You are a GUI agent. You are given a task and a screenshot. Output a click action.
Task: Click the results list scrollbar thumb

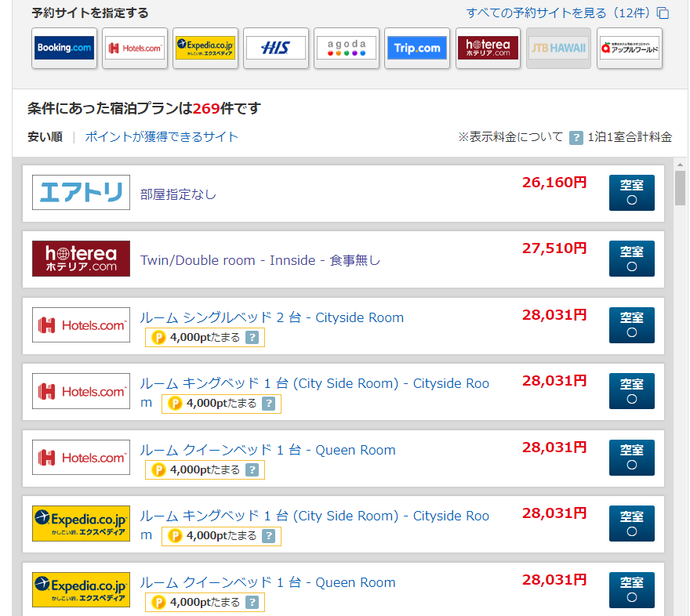point(680,188)
